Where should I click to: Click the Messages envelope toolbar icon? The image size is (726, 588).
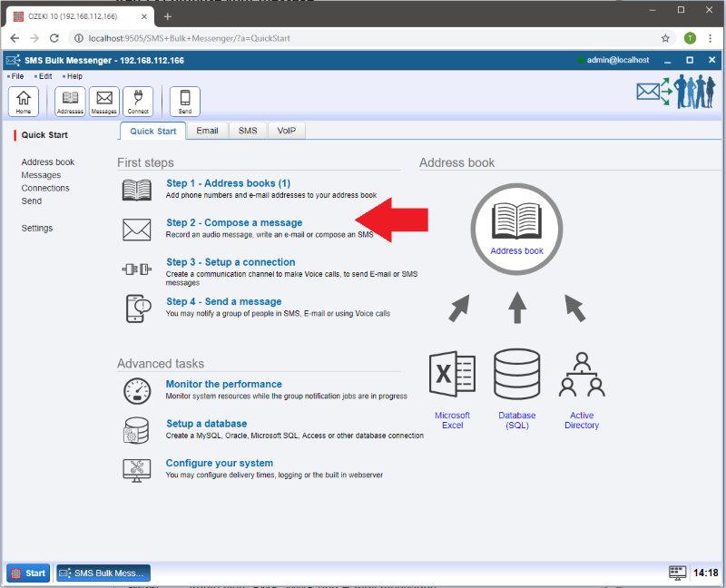point(104,101)
